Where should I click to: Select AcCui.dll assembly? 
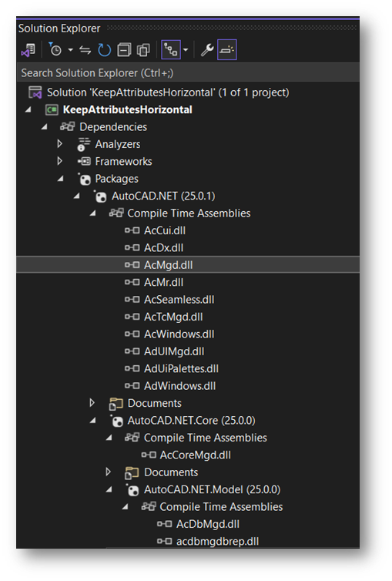[165, 230]
